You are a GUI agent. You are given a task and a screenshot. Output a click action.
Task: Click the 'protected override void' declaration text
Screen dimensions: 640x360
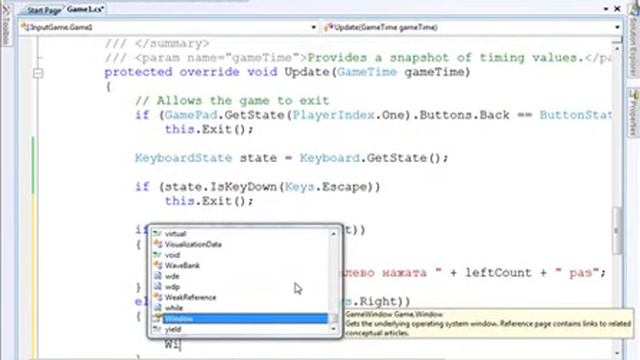191,72
